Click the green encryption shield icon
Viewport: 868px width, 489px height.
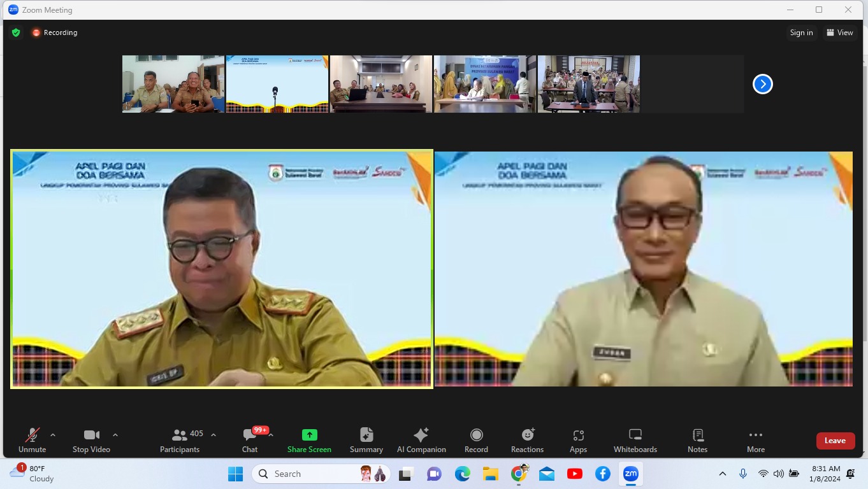pos(16,32)
